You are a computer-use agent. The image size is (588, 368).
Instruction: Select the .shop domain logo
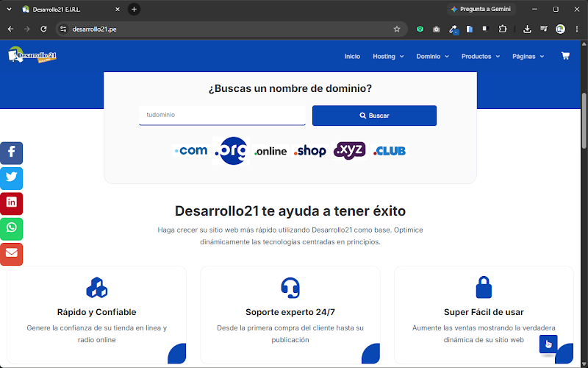[310, 151]
